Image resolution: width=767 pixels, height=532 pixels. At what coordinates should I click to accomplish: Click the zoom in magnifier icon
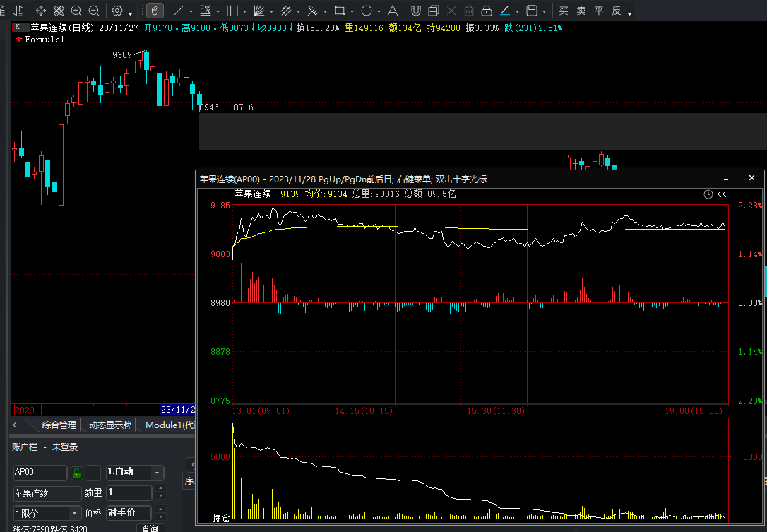pyautogui.click(x=76, y=11)
